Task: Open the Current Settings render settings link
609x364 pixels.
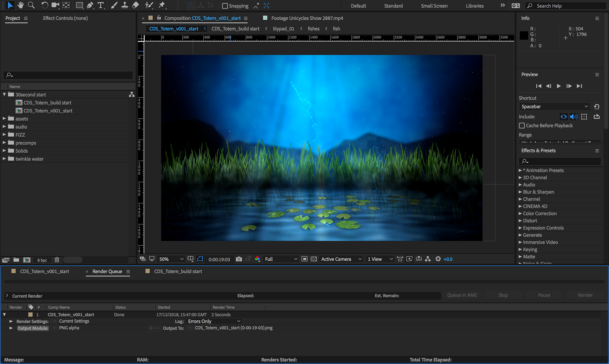Action: point(74,321)
